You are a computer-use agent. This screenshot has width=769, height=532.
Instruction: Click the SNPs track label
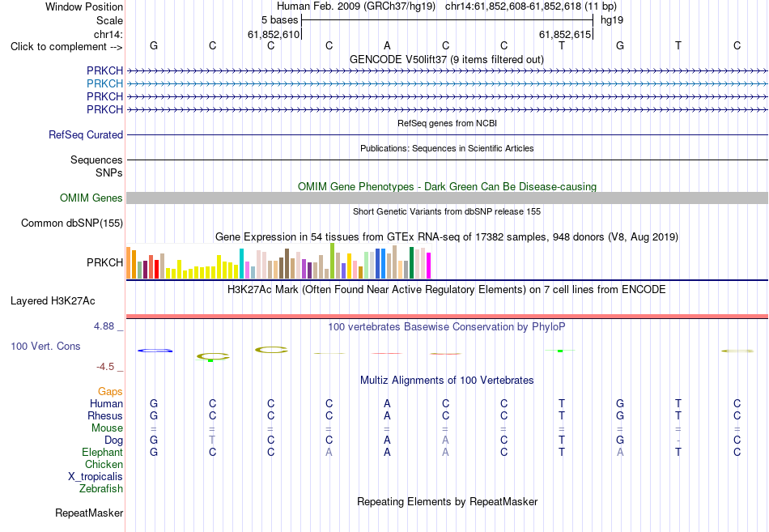pyautogui.click(x=109, y=172)
